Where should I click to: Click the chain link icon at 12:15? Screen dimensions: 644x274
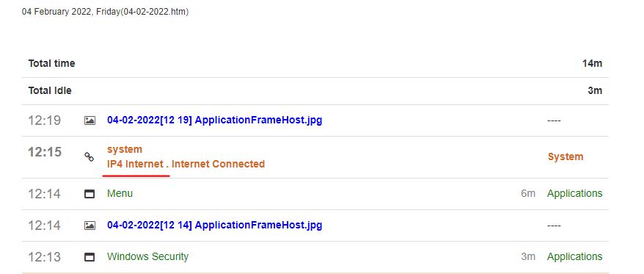click(x=89, y=156)
